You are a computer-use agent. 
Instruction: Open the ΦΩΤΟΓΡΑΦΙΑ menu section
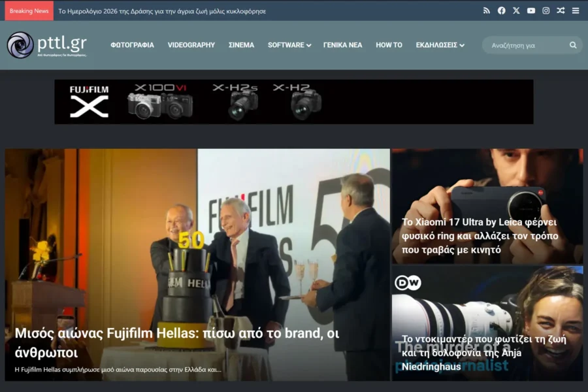click(132, 45)
